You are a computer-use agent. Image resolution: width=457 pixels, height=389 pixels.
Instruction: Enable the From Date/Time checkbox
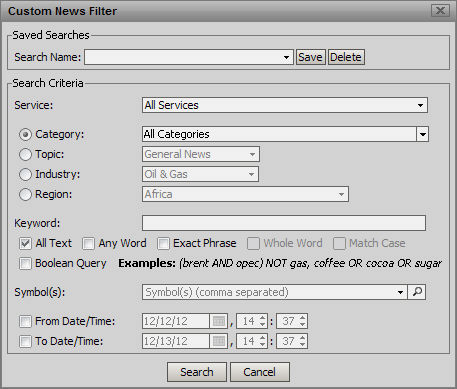coord(25,321)
